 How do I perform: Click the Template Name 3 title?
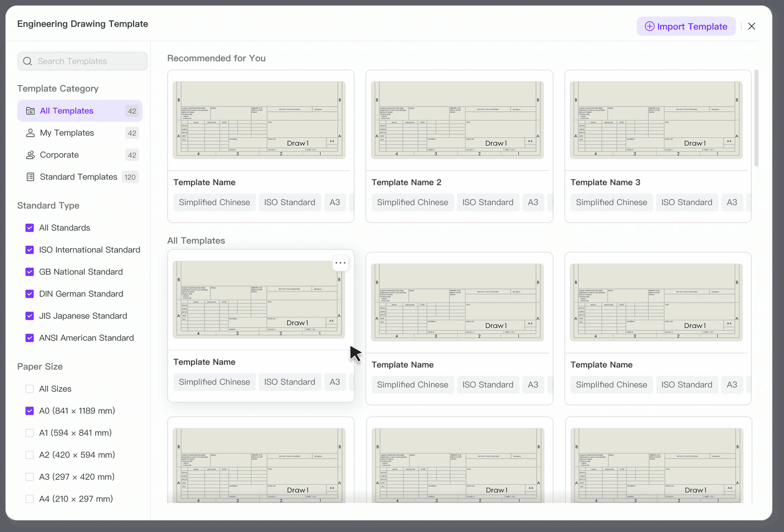click(x=605, y=182)
